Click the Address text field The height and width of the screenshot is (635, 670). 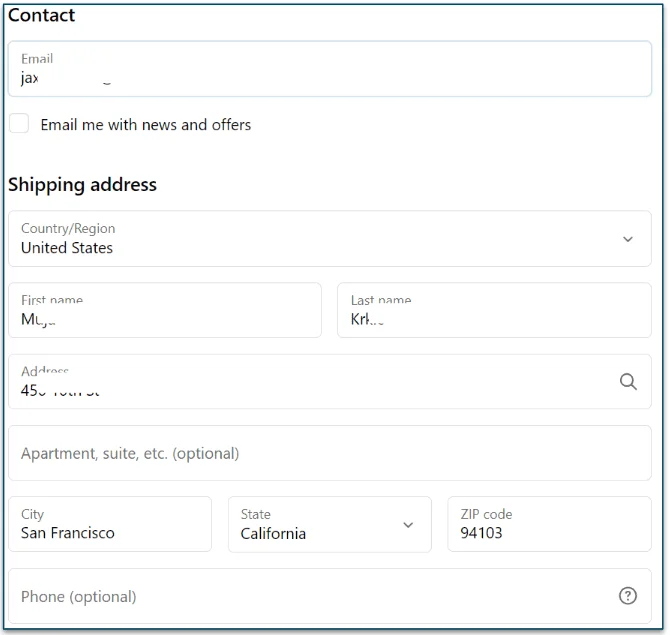click(310, 382)
